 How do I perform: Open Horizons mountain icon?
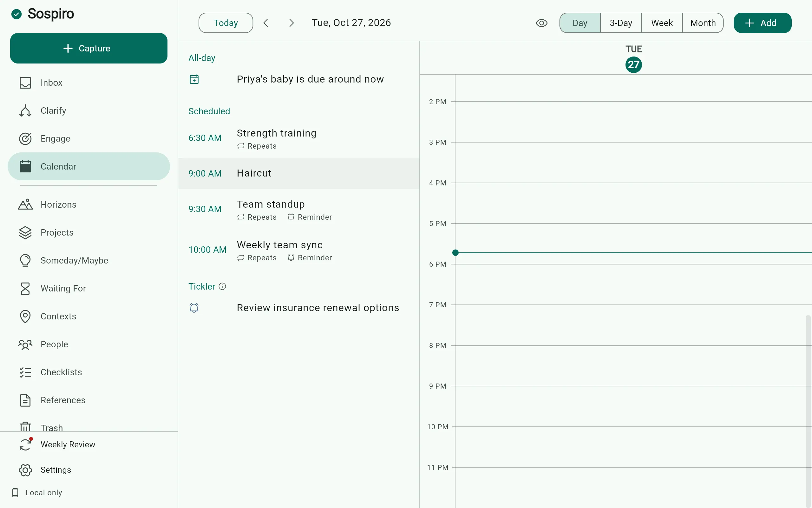coord(25,204)
